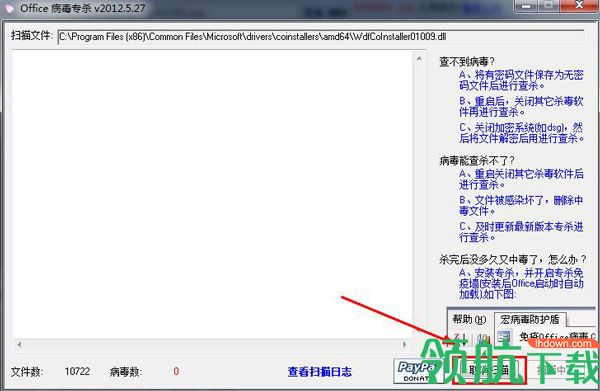Click the 扫描文件 label
The height and width of the screenshot is (391, 600).
[31, 36]
